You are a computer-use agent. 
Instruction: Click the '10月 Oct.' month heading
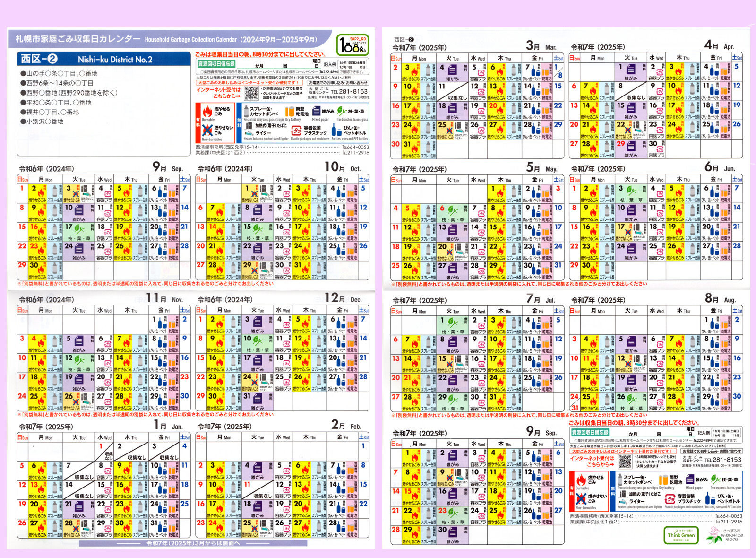point(343,167)
